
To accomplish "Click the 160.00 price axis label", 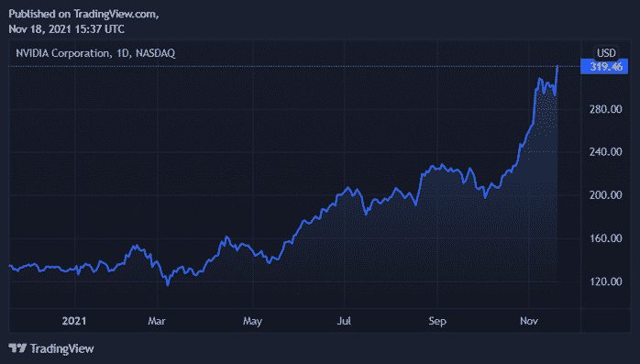I will click(605, 238).
